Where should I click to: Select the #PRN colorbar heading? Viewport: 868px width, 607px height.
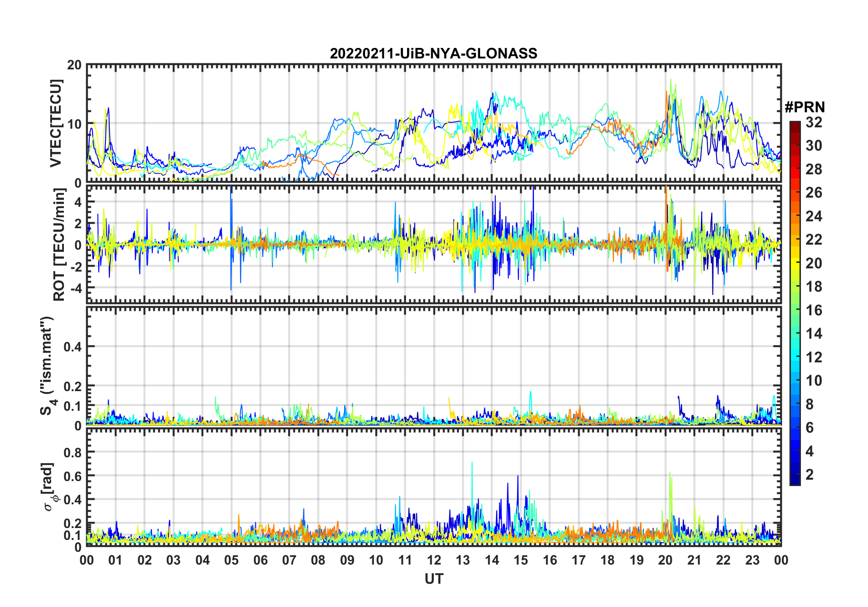(805, 107)
